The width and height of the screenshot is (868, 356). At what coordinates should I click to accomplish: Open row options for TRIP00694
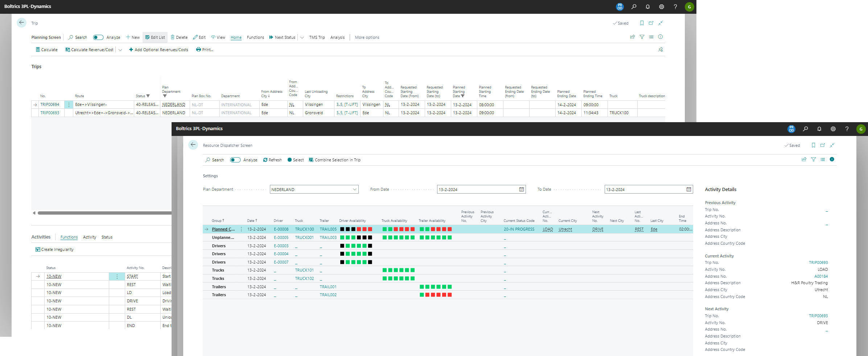point(69,104)
